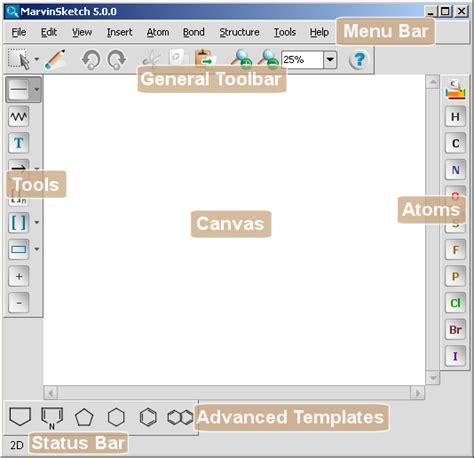
Task: Open the rectangle shape dropdown arrow
Action: click(37, 249)
